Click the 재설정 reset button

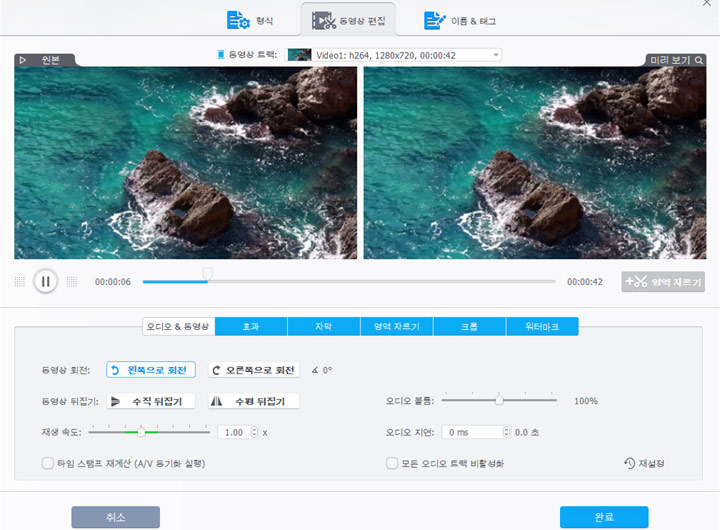click(644, 463)
